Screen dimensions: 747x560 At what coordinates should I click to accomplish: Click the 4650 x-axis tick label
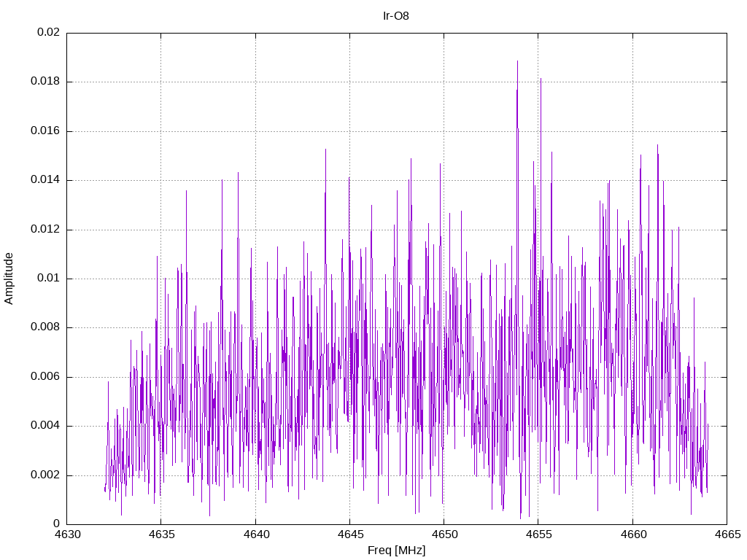click(x=445, y=534)
